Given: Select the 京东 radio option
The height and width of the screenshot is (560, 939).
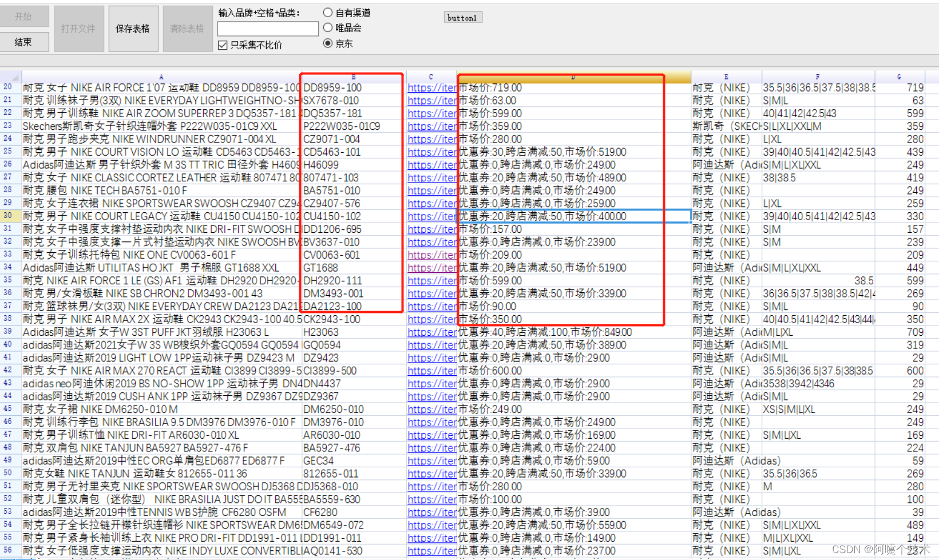Looking at the screenshot, I should (x=338, y=43).
